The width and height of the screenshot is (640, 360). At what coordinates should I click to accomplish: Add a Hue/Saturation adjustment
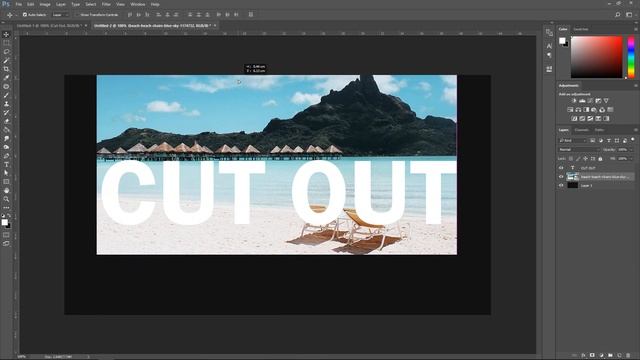pos(570,110)
